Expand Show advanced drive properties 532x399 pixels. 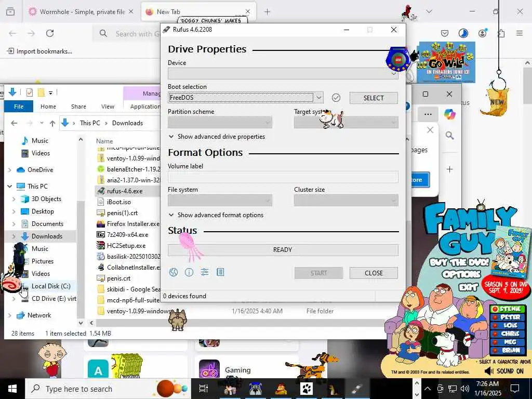tap(217, 137)
